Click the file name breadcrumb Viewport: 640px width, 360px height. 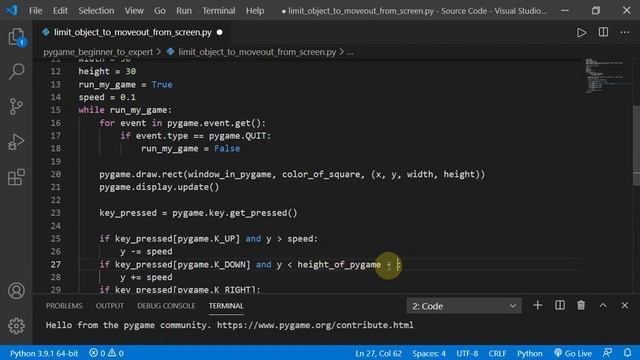[257, 52]
